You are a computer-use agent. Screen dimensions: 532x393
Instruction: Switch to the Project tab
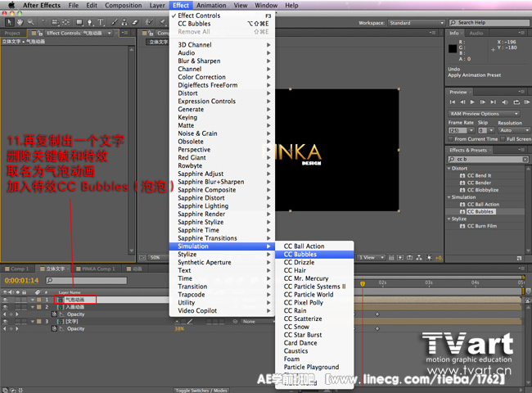12,34
